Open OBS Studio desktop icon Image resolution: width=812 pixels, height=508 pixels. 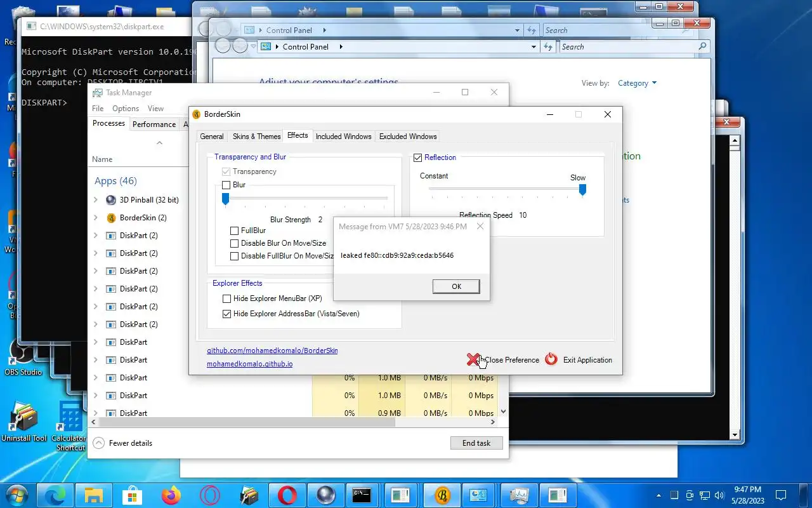click(x=23, y=357)
